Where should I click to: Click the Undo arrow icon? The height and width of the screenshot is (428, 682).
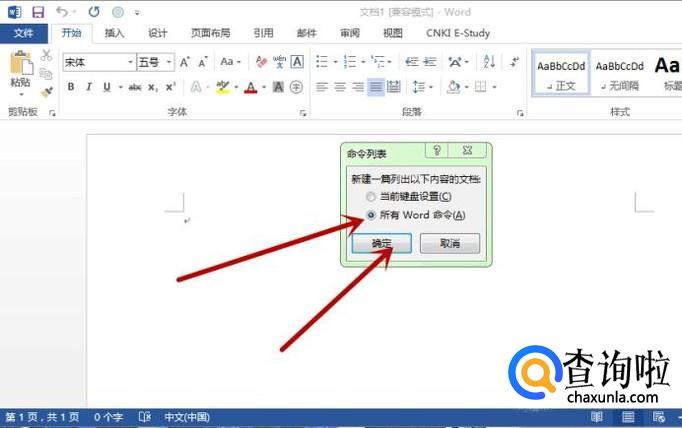click(x=62, y=12)
